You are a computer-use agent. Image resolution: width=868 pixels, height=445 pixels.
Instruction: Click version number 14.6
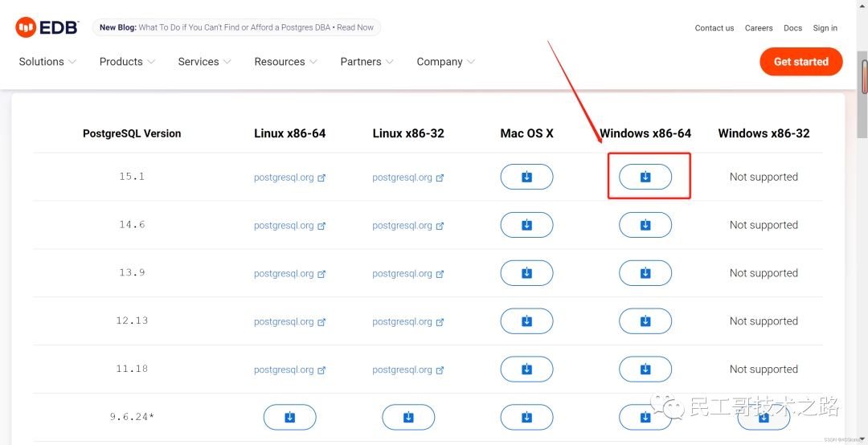[132, 225]
